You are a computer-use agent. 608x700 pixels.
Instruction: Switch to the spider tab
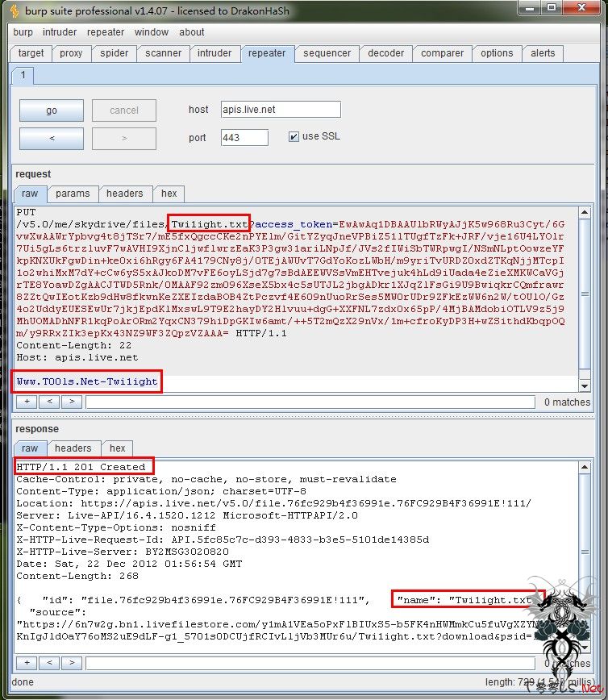[114, 53]
